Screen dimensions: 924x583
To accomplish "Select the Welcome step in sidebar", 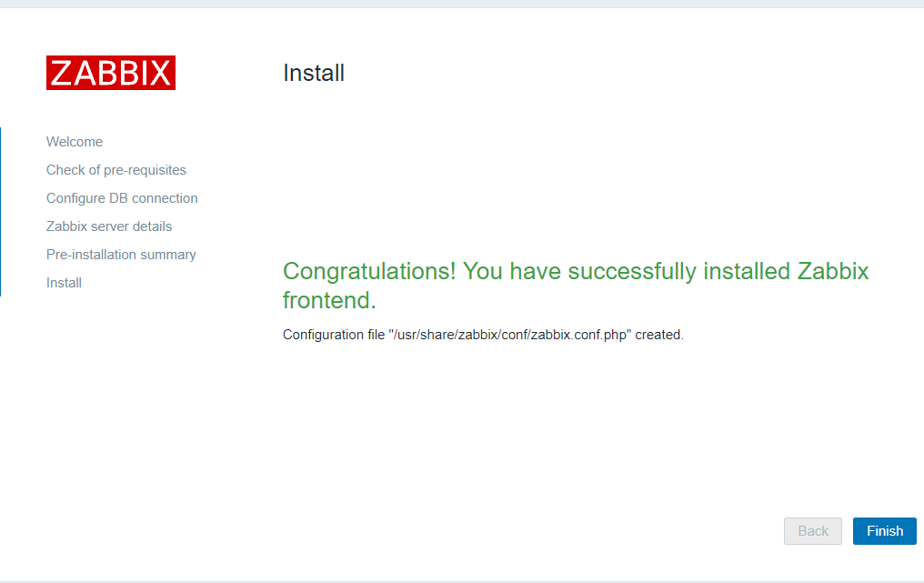I will click(x=75, y=142).
